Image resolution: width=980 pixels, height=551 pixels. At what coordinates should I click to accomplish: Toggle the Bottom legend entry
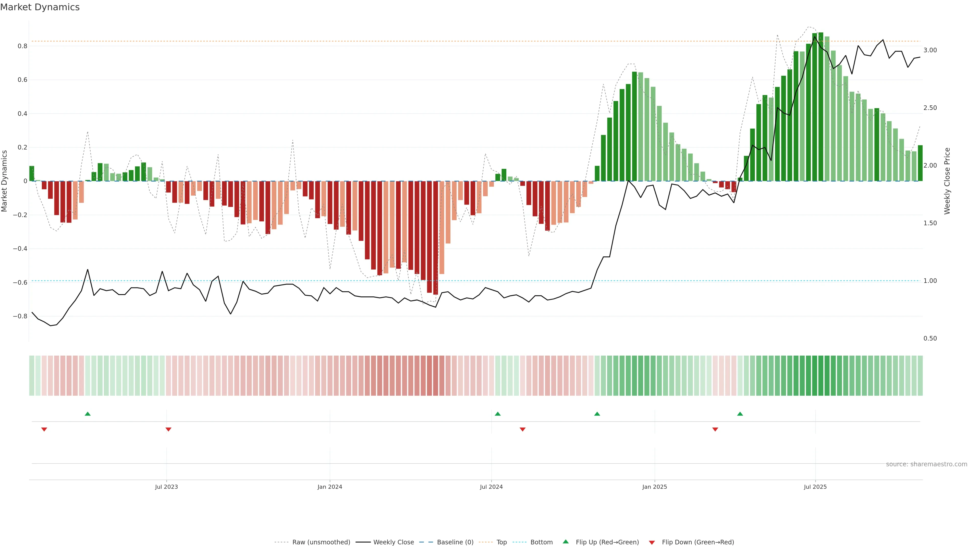pyautogui.click(x=541, y=542)
